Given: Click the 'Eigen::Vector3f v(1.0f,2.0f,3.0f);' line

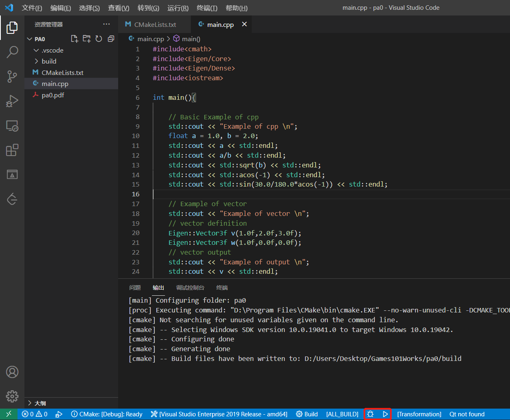Looking at the screenshot, I should point(235,233).
